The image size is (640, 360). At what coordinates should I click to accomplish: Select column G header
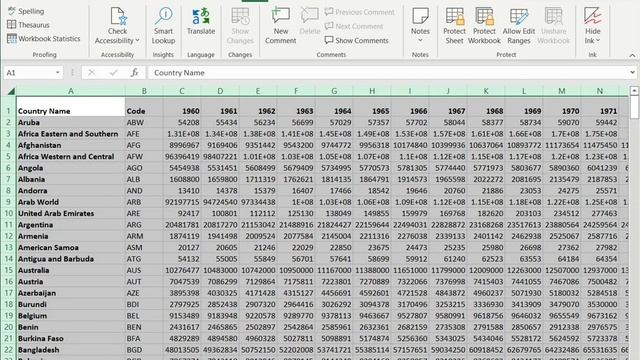[334, 91]
